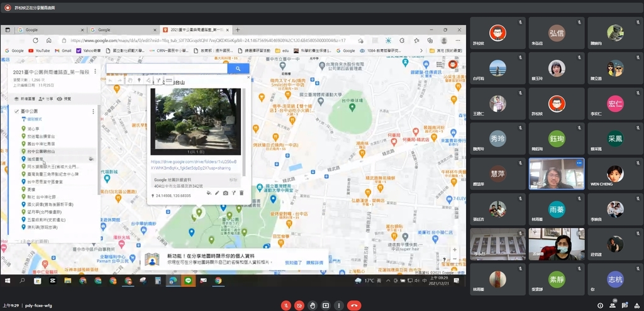Delete the feature with the trash icon

(x=241, y=193)
